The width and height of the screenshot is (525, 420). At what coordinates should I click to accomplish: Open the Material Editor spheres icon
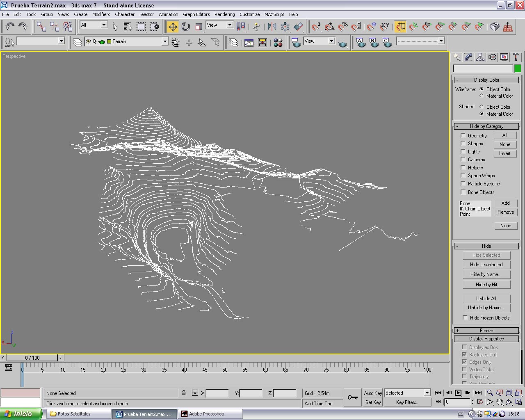pyautogui.click(x=278, y=43)
